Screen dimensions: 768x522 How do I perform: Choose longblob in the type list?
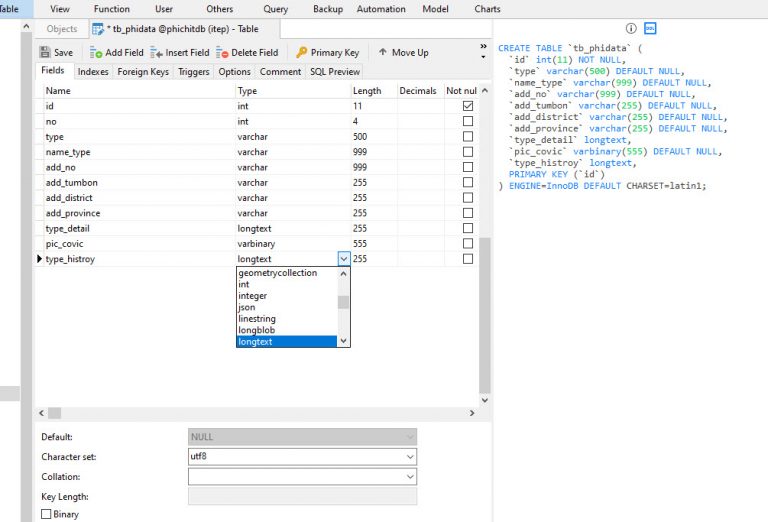(x=256, y=330)
